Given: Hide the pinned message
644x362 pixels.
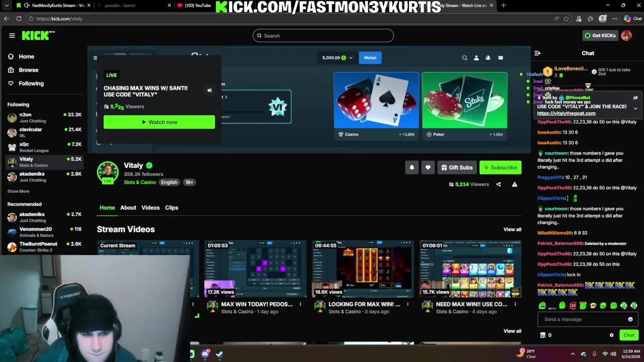Looking at the screenshot, I should (635, 98).
